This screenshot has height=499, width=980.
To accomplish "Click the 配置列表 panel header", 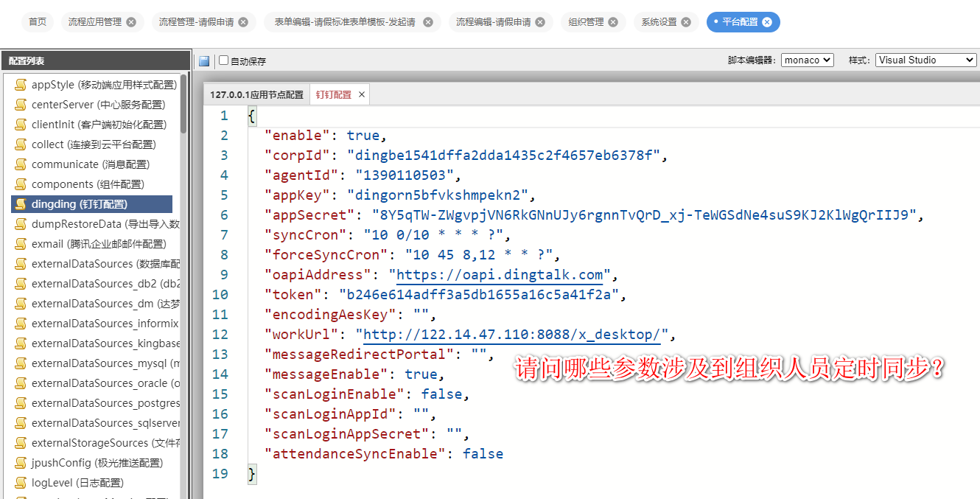I will pyautogui.click(x=95, y=61).
